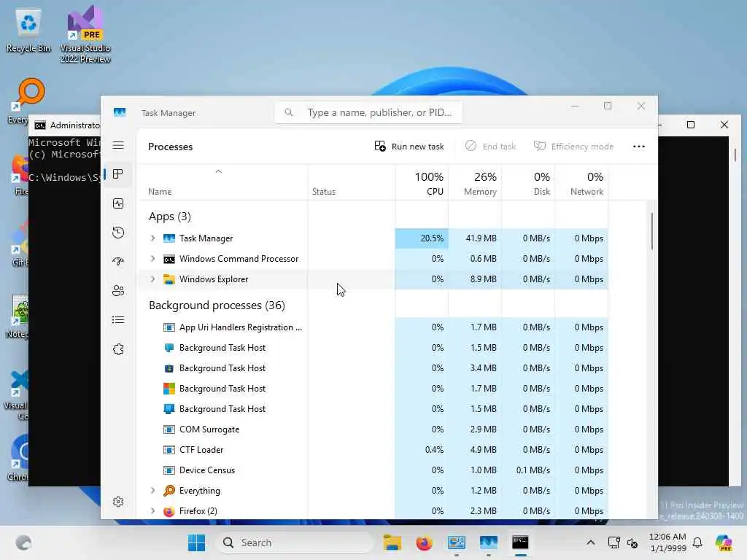Select Task Manager 41.9 MB memory cell
The height and width of the screenshot is (560, 747).
(x=475, y=238)
